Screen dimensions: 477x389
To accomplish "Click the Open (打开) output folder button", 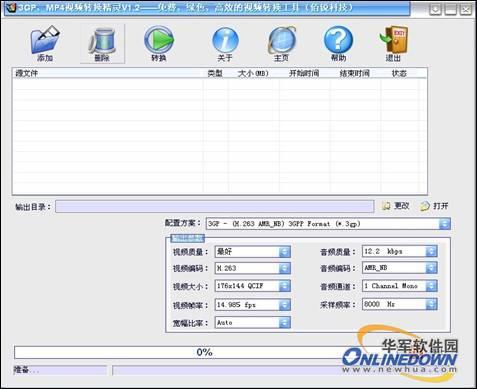I will [434, 206].
